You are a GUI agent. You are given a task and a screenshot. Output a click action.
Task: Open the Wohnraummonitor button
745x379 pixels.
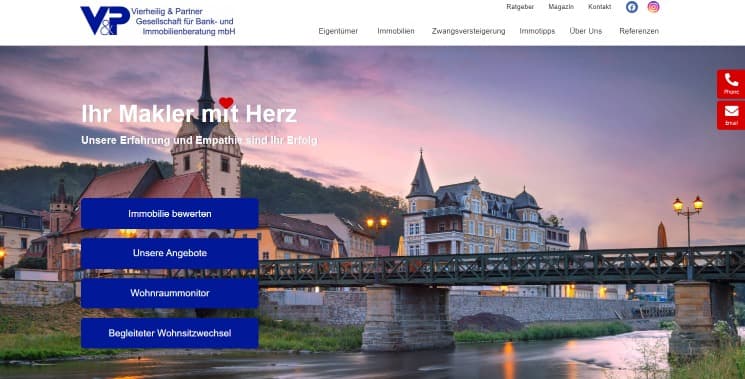170,293
